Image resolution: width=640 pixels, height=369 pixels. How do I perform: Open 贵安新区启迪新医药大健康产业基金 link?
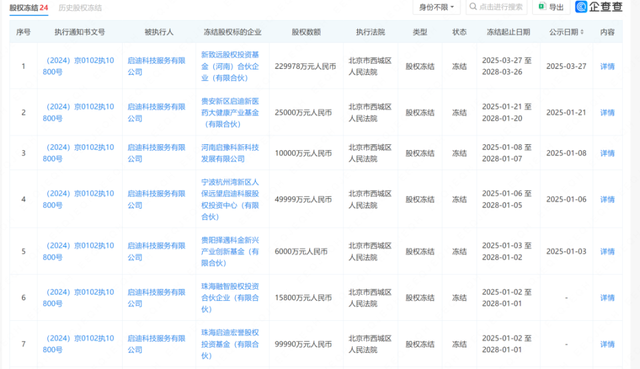[230, 112]
